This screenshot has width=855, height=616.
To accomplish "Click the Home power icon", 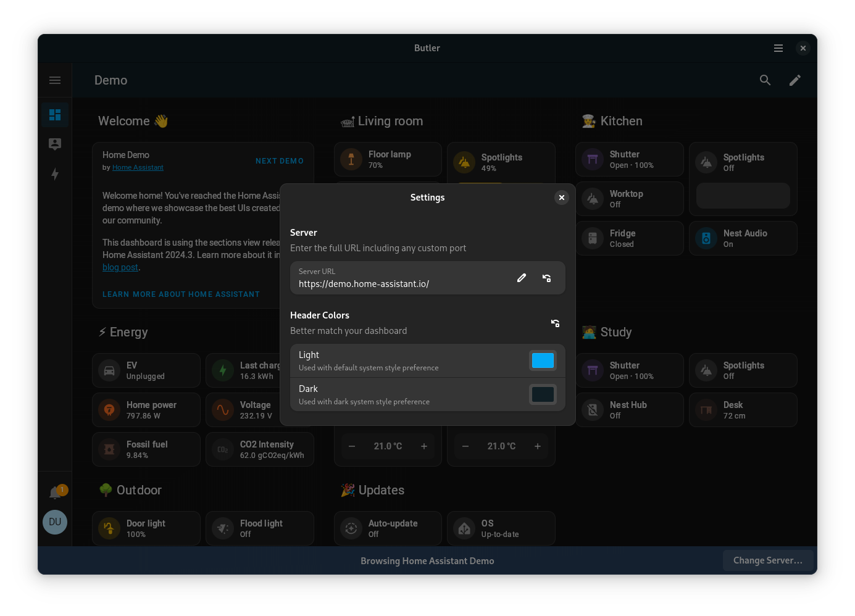I will coord(109,410).
